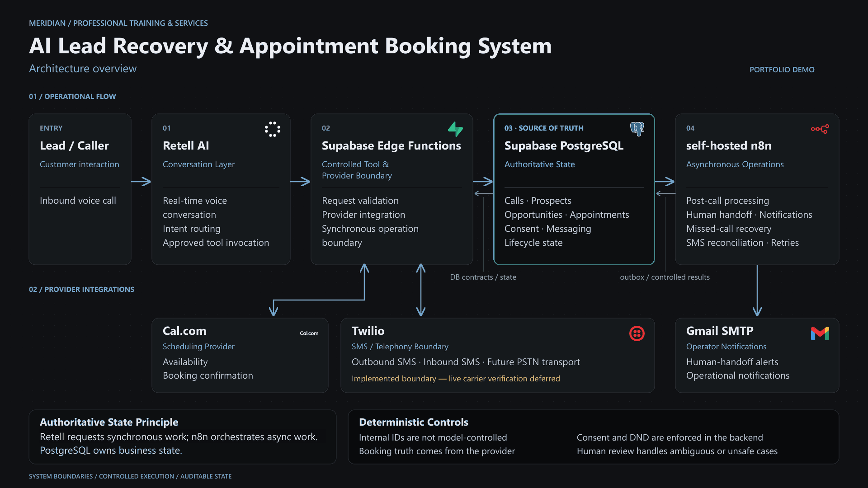Click the Twilio card heading
This screenshot has height=488, width=868.
tap(368, 331)
